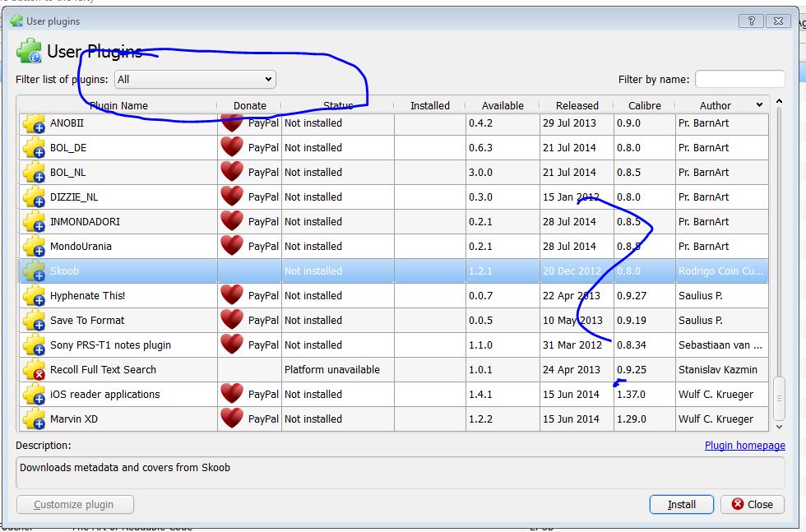Click the title bar help question mark button
The height and width of the screenshot is (532, 806).
751,21
